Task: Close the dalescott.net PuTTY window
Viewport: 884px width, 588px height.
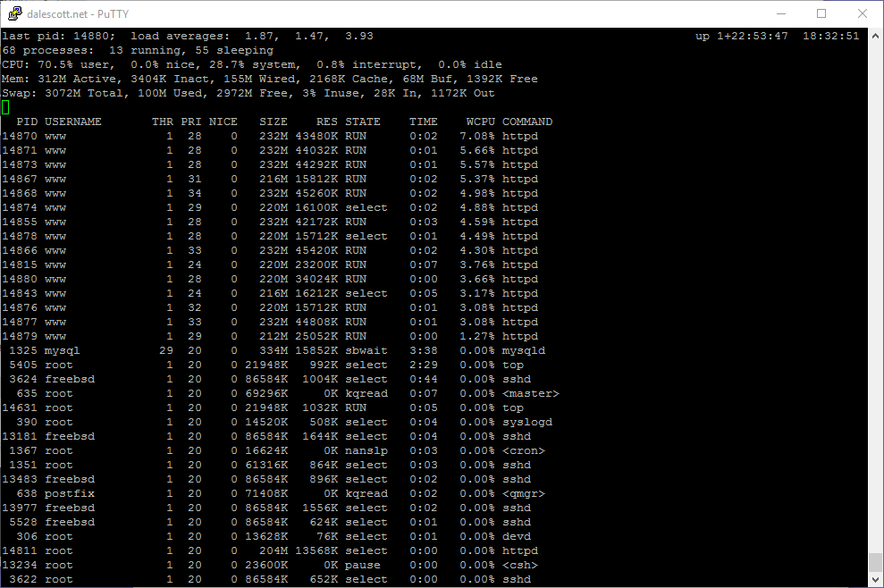Action: (x=862, y=13)
